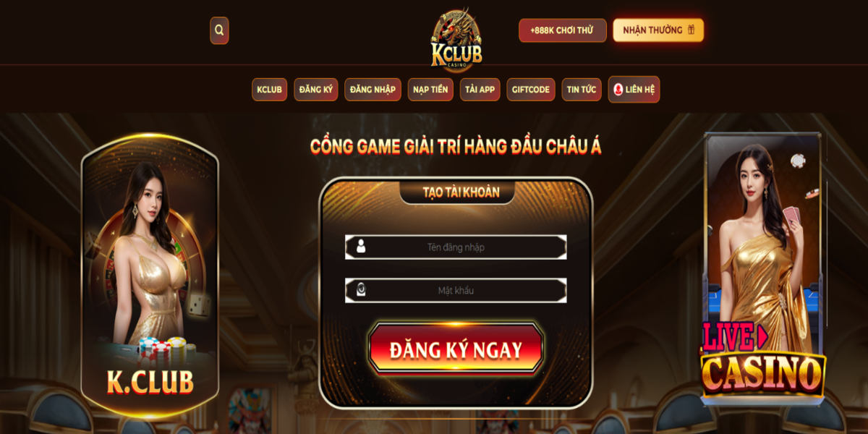Open the search magnifier icon

click(x=219, y=30)
